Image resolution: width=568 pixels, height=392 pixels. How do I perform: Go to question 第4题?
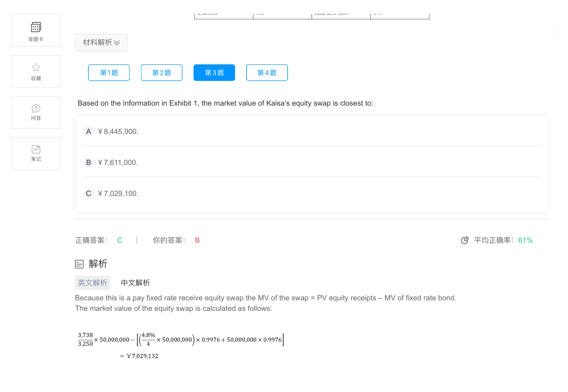click(x=267, y=73)
